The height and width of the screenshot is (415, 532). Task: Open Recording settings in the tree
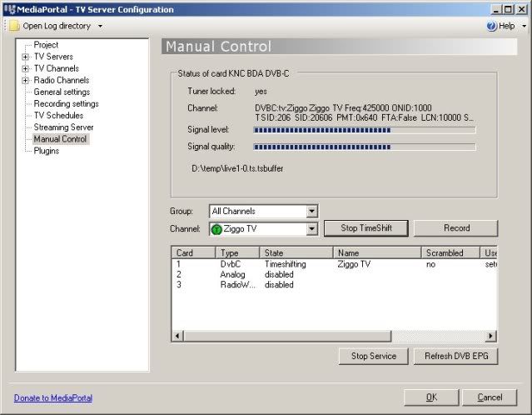tap(66, 104)
